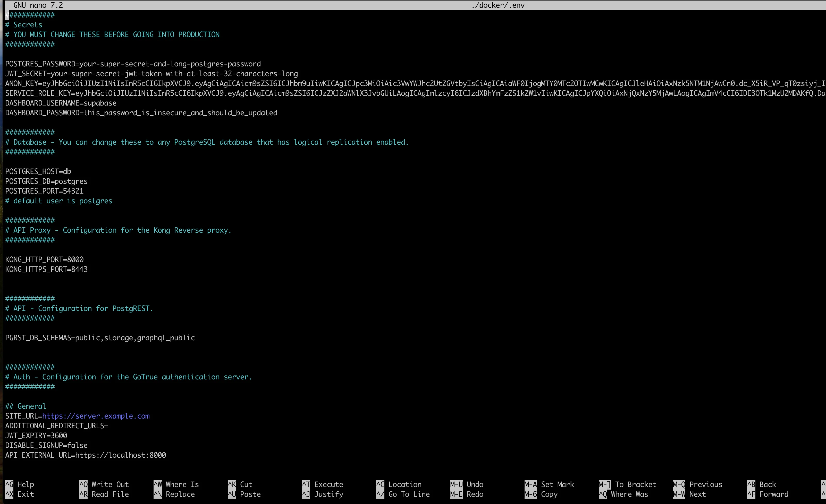The width and height of the screenshot is (826, 504).
Task: Click the M-A Set Mark shortcut
Action: coord(549,484)
